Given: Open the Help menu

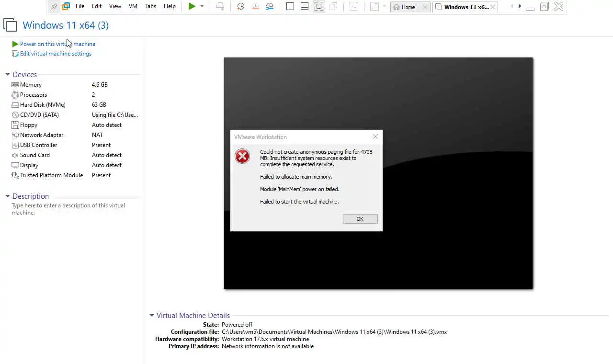Looking at the screenshot, I should click(x=170, y=6).
